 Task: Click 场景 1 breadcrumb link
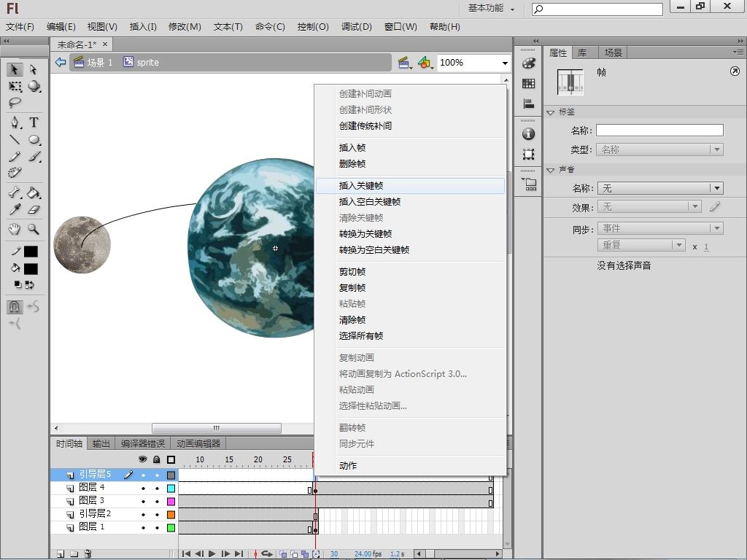[99, 63]
